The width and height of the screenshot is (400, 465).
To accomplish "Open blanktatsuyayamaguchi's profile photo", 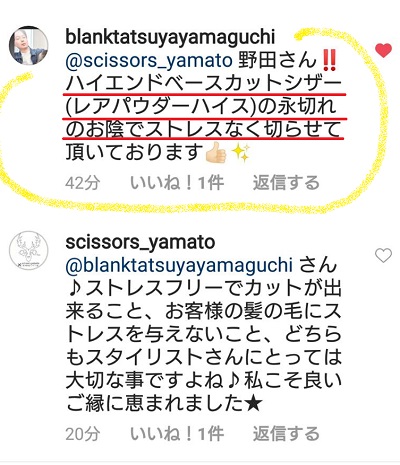I will coord(28,45).
